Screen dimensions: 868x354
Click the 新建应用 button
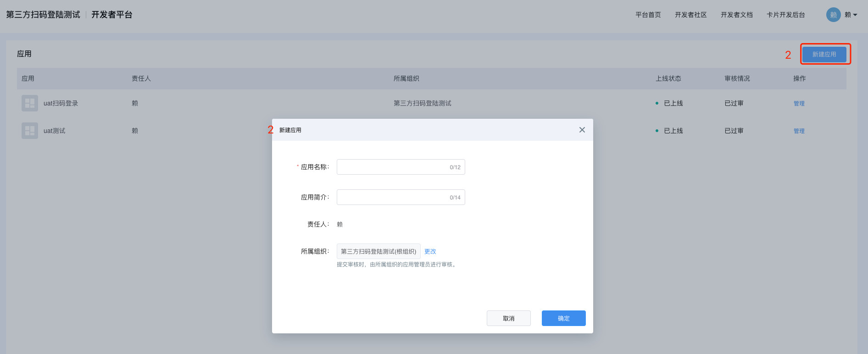point(824,54)
